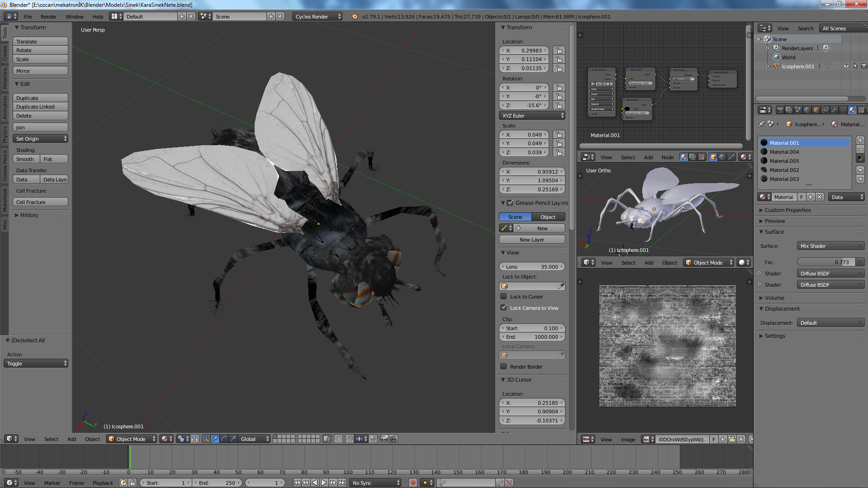Click the Render camera properties tab
The height and width of the screenshot is (488, 868).
tap(780, 110)
